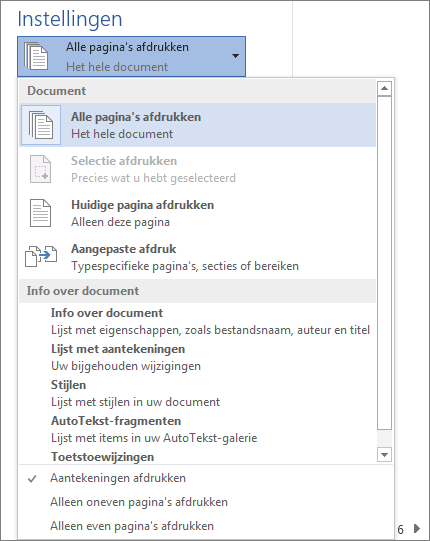
Task: Click 'Uw bijgehouden wijzigingen' description
Action: click(126, 366)
